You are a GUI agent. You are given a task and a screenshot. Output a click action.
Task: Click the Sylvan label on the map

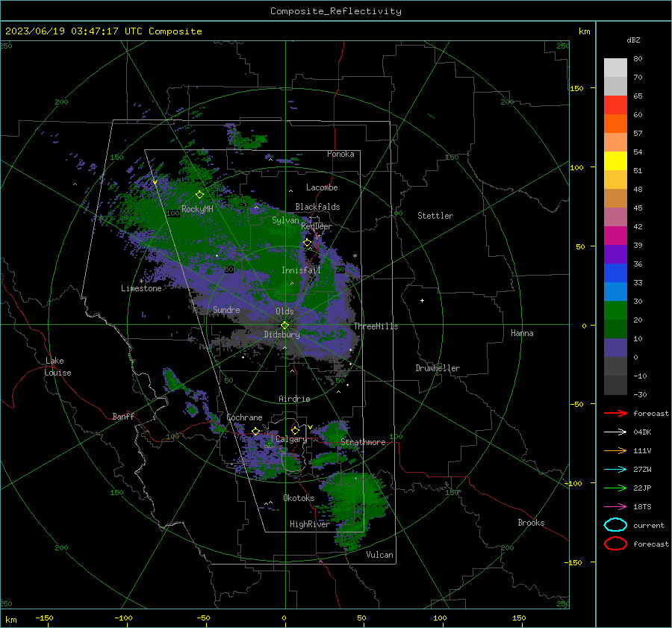pos(285,220)
